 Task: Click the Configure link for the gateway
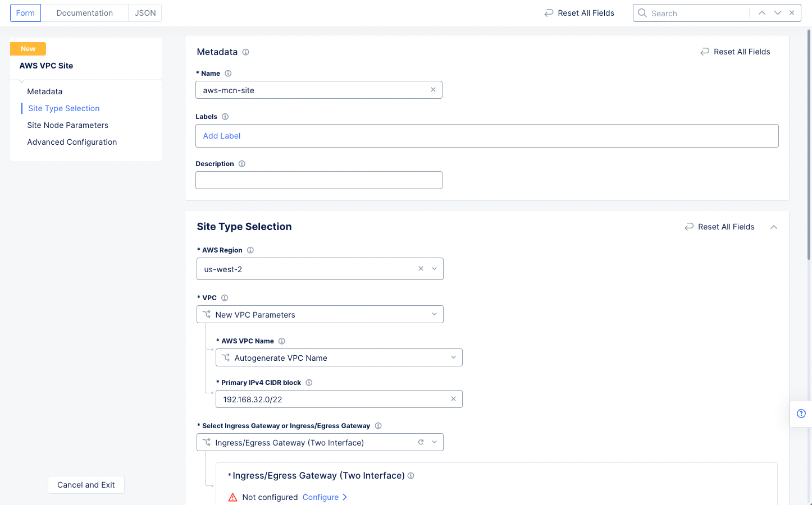(x=321, y=497)
